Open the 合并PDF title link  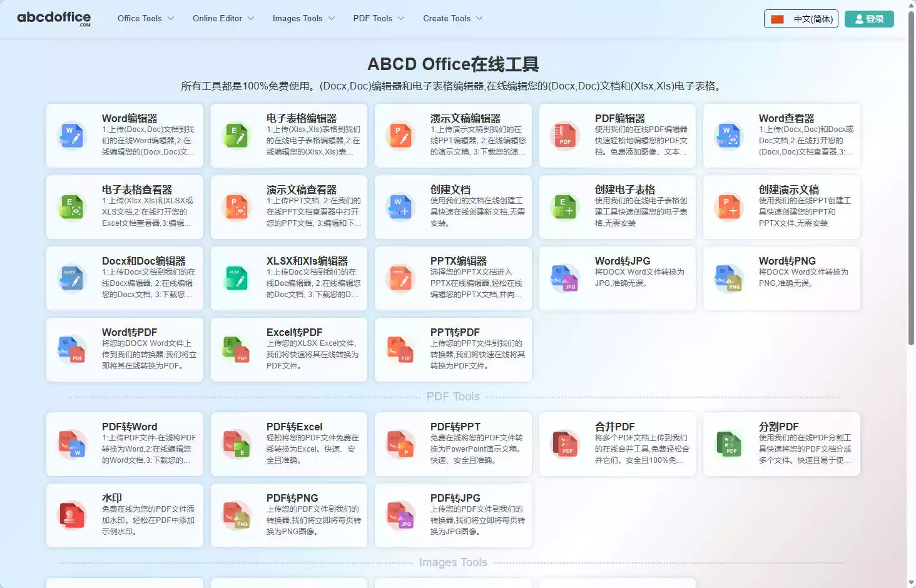click(x=615, y=427)
